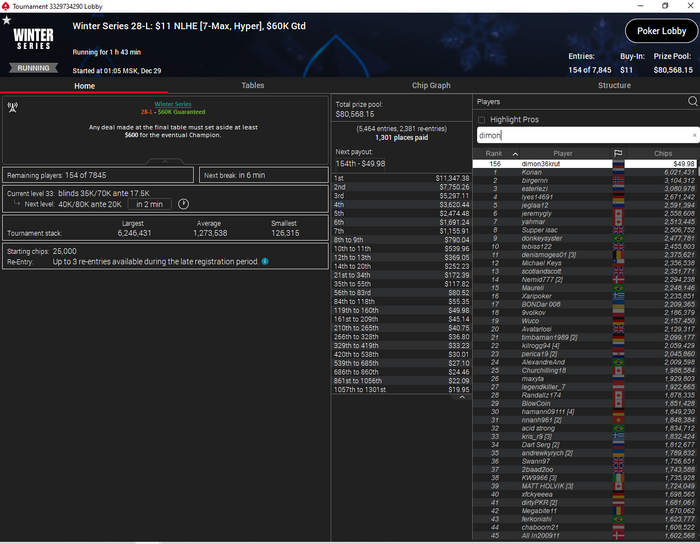Click the flag next to dimon36krut
Screen dimensions: 700x544
point(618,164)
